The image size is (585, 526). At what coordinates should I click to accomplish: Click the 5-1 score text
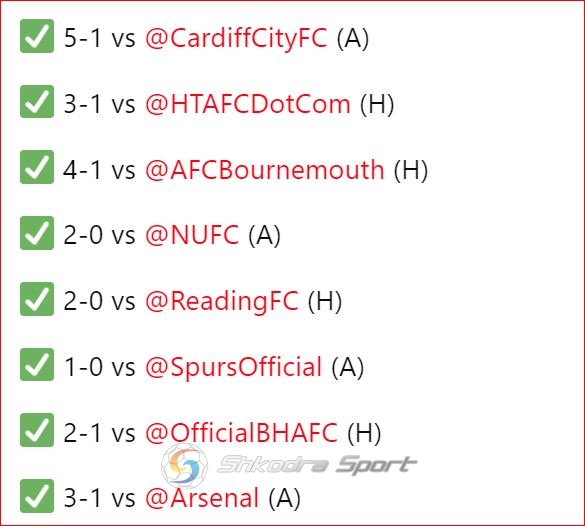coord(82,38)
